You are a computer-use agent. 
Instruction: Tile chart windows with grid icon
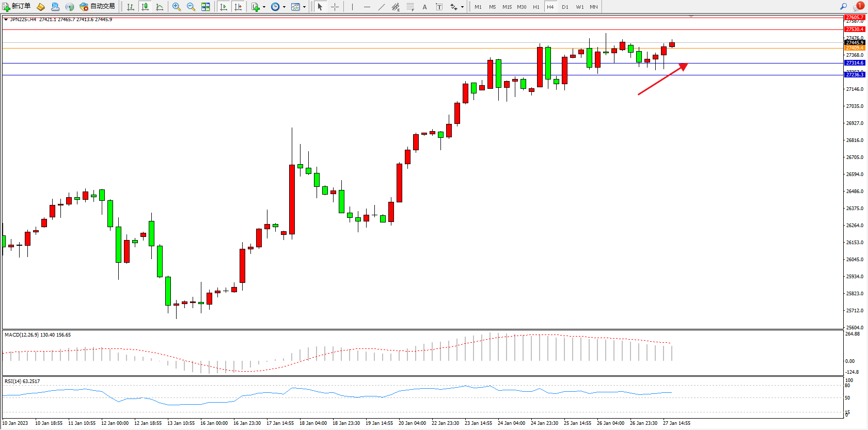206,7
